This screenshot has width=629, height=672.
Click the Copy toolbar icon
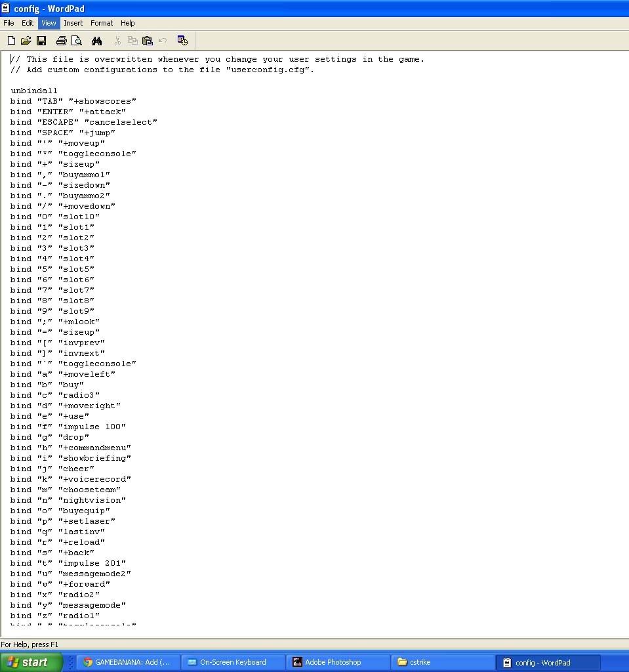[x=132, y=41]
